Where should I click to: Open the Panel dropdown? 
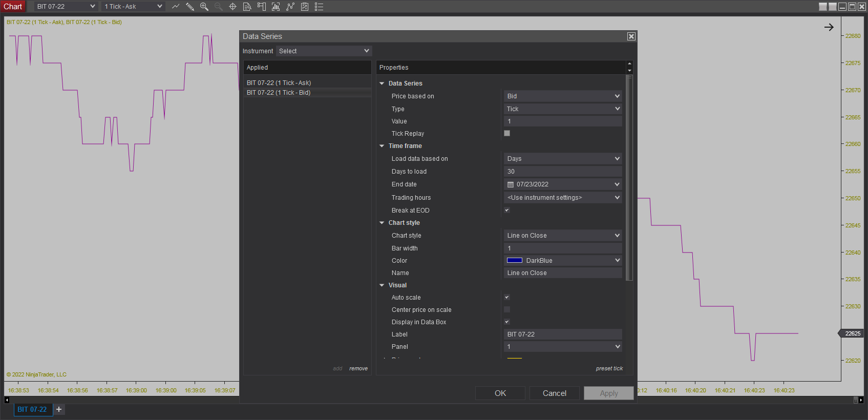pos(563,346)
